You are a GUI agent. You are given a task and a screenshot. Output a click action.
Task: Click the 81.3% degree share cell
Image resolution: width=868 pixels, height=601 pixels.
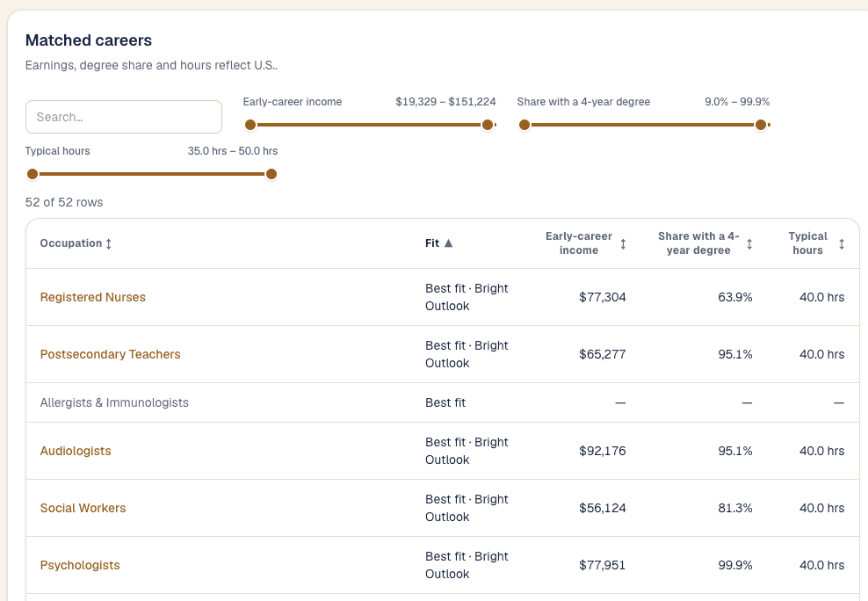pos(735,508)
